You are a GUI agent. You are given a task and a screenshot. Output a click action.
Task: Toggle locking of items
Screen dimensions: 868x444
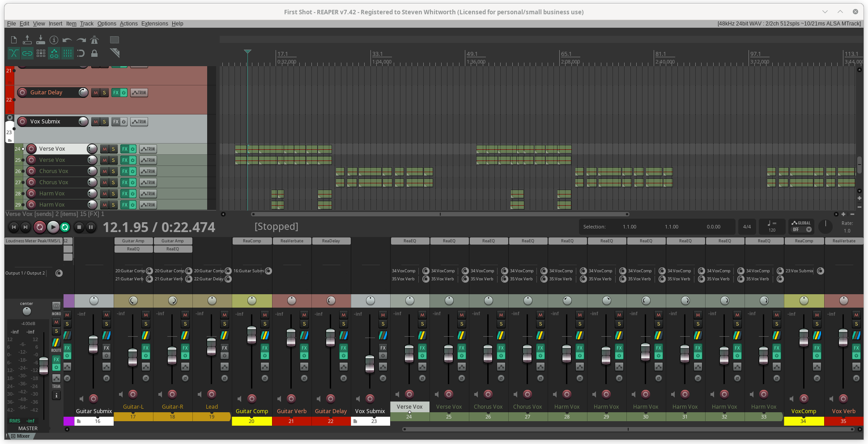pos(94,53)
